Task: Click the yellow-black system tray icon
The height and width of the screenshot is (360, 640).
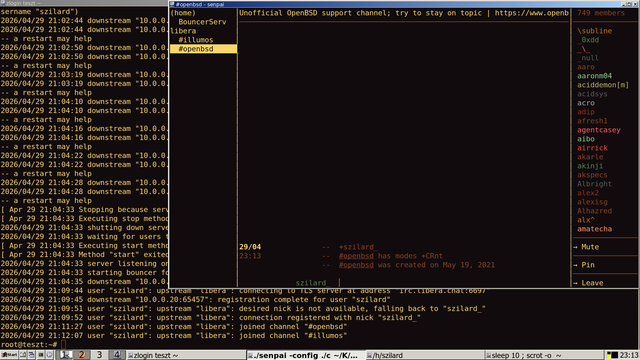Action: tap(612, 355)
